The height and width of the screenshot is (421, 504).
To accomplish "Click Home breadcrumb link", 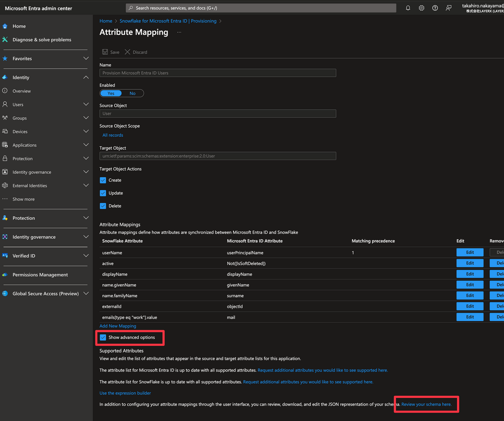I will (106, 21).
